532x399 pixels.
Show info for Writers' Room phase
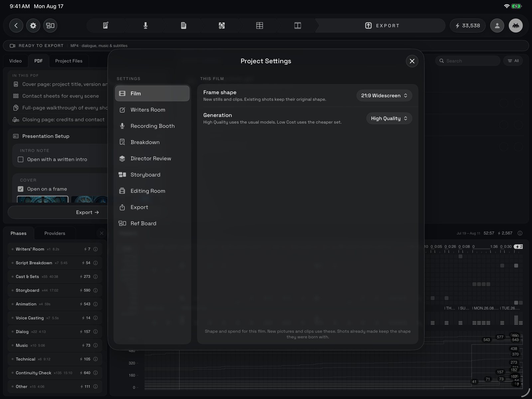coord(95,249)
